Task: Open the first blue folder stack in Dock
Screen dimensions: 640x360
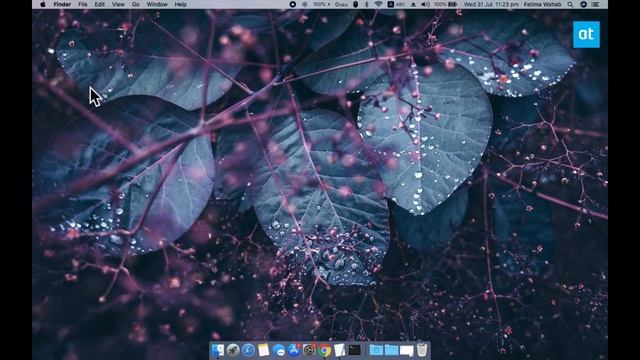Action: 376,350
